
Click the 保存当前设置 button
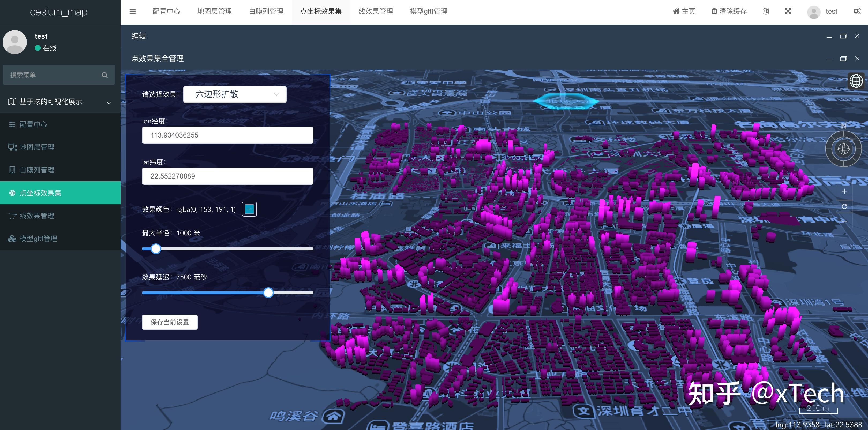coord(170,322)
